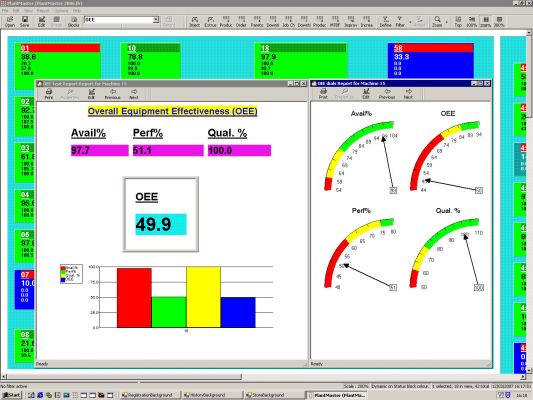Open the MTBF report icon
The height and width of the screenshot is (400, 533).
tap(335, 21)
